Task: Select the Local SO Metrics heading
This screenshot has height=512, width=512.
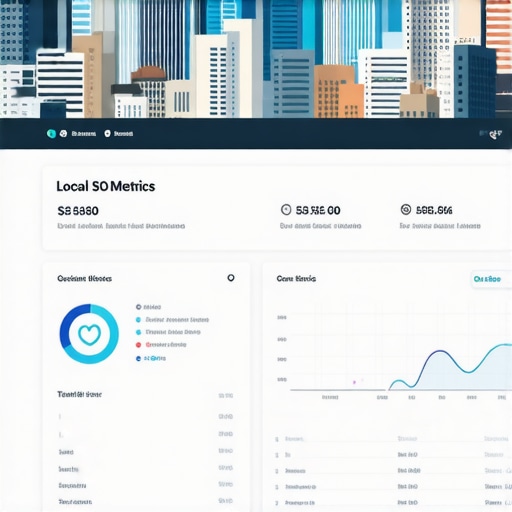Action: [106, 186]
